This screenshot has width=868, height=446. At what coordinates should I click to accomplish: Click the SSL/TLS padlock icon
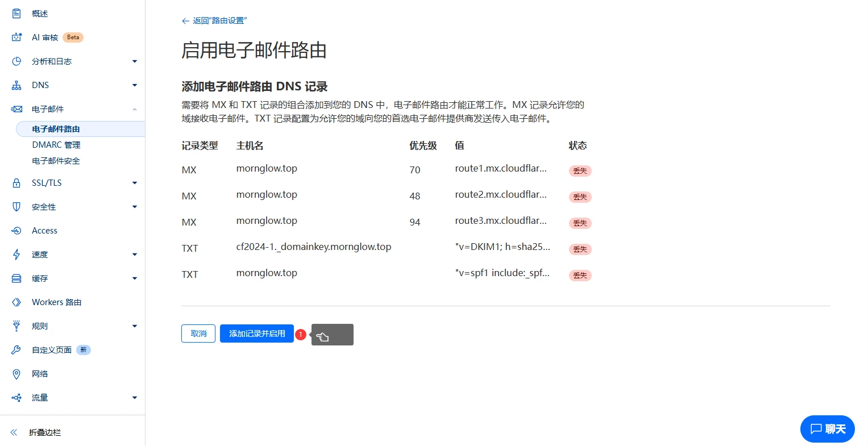[16, 182]
